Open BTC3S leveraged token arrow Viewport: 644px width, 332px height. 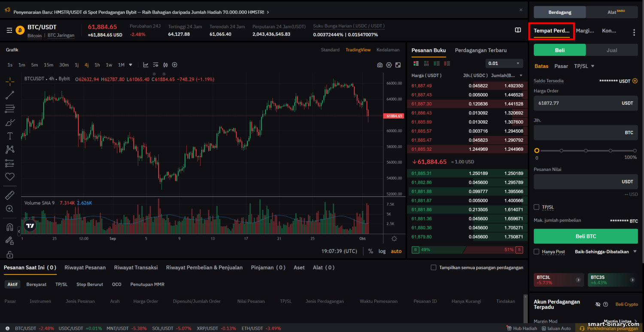(632, 280)
